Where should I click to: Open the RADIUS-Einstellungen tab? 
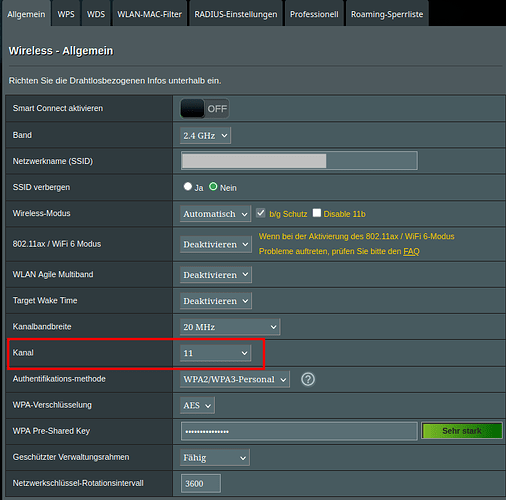[x=236, y=14]
